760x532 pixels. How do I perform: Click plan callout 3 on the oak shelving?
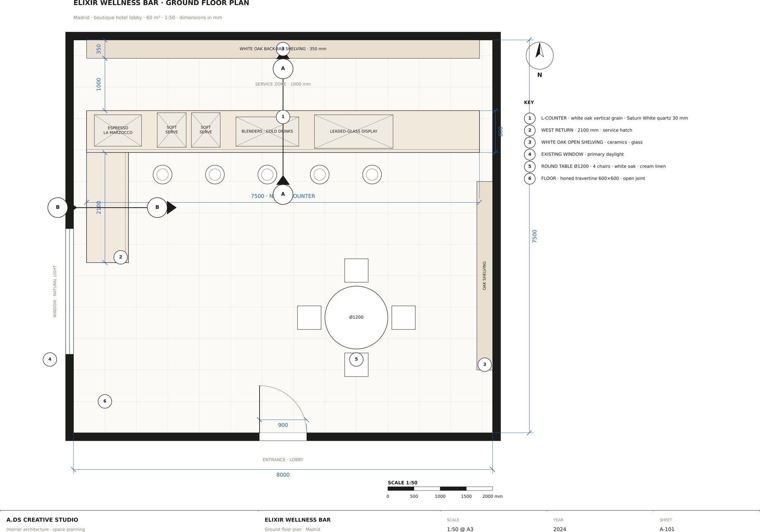(x=484, y=364)
